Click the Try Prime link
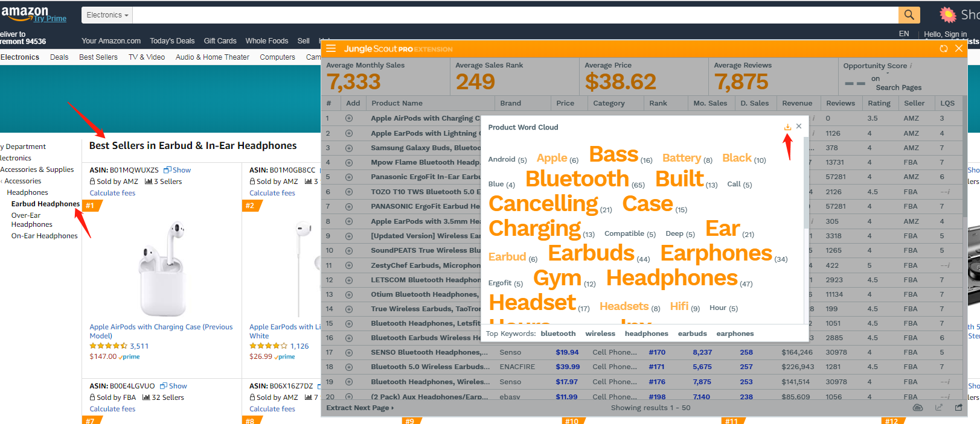The height and width of the screenshot is (424, 980). click(x=50, y=19)
